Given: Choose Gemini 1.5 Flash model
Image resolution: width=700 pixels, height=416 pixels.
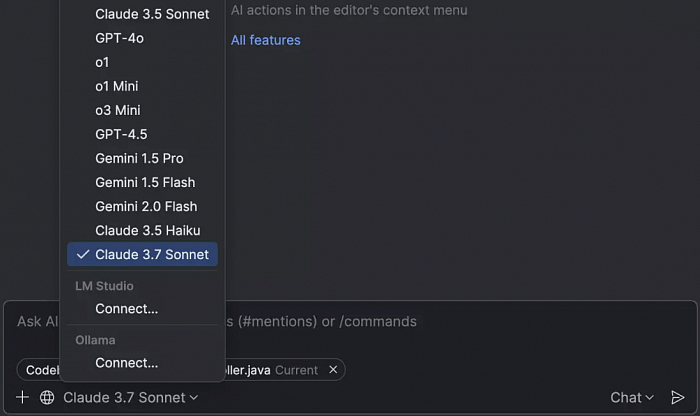Looking at the screenshot, I should pyautogui.click(x=142, y=183).
